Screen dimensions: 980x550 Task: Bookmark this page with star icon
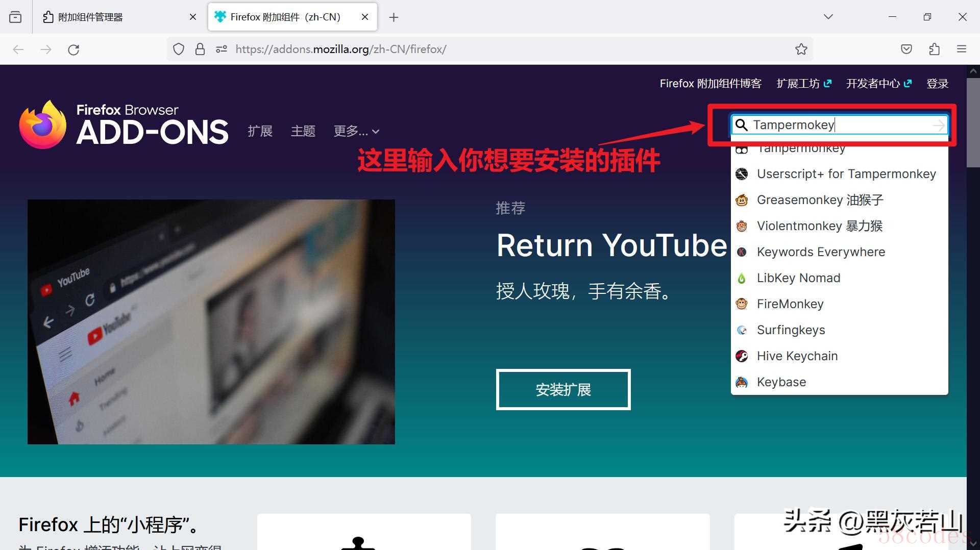click(x=801, y=49)
